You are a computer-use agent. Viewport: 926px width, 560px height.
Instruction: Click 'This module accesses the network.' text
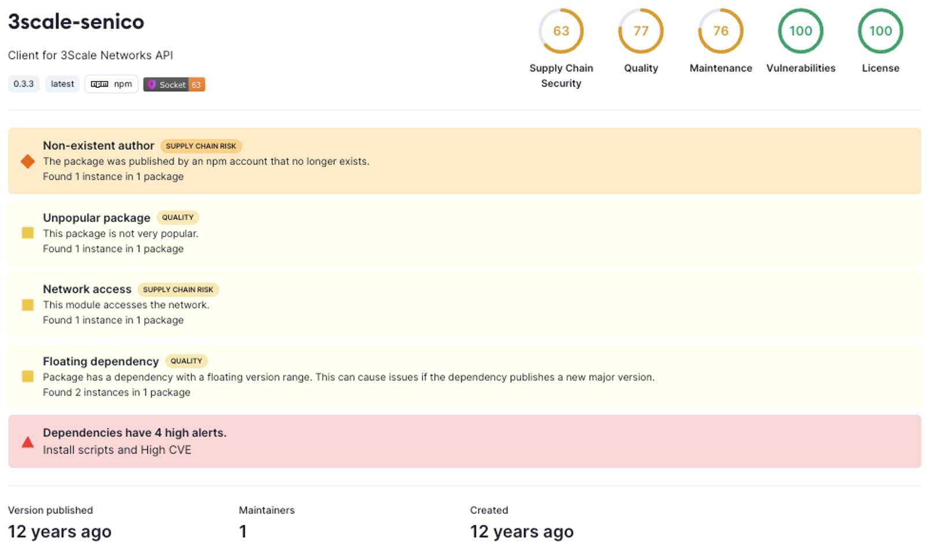(126, 305)
